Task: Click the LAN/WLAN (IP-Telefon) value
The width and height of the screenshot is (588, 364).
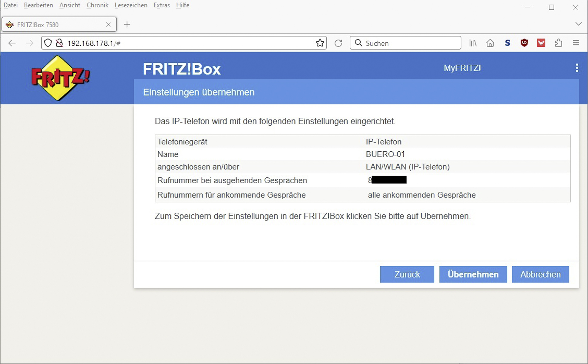Action: (x=408, y=167)
